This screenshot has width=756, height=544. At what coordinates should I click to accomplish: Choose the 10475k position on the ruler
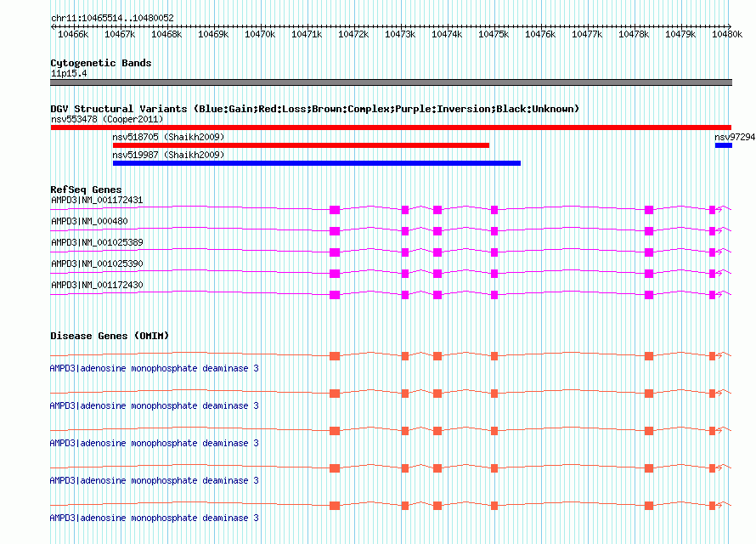pos(494,34)
